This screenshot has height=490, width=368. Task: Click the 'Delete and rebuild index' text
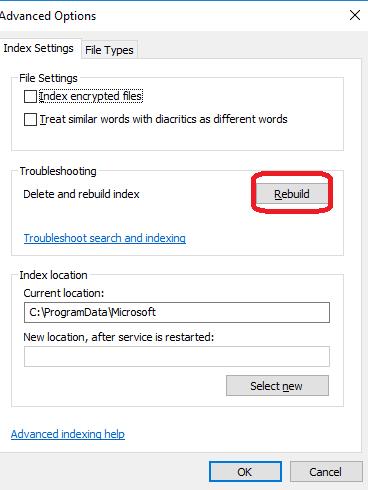tap(81, 194)
